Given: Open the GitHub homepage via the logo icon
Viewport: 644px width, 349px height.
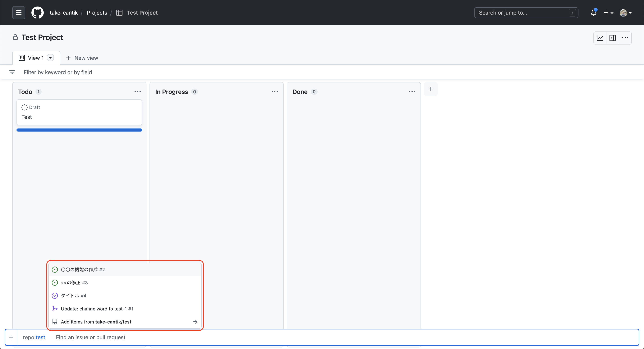Looking at the screenshot, I should (38, 12).
